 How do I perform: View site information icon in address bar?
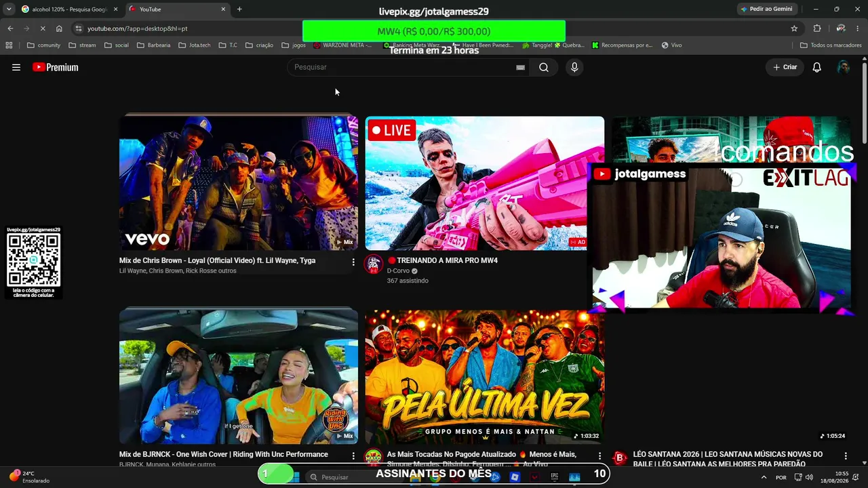pyautogui.click(x=78, y=28)
